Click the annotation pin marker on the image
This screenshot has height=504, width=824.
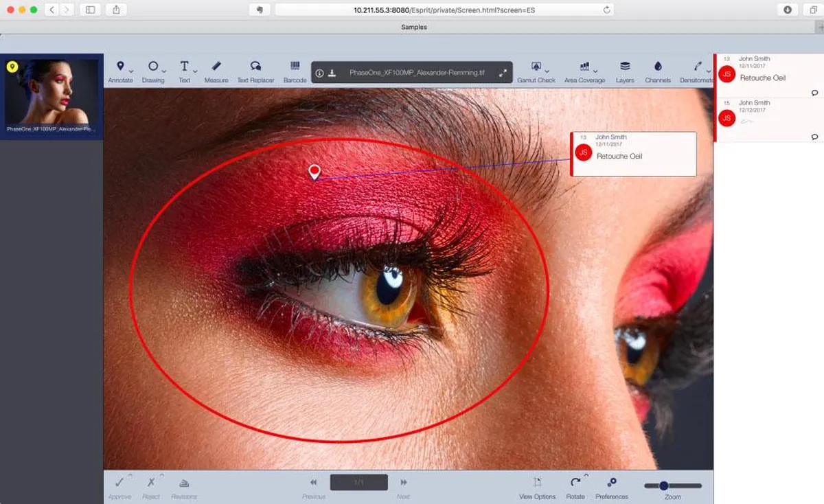click(x=314, y=172)
